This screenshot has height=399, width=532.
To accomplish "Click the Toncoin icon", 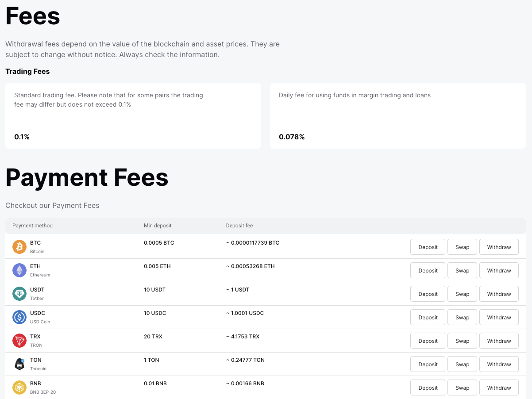I will 19,364.
